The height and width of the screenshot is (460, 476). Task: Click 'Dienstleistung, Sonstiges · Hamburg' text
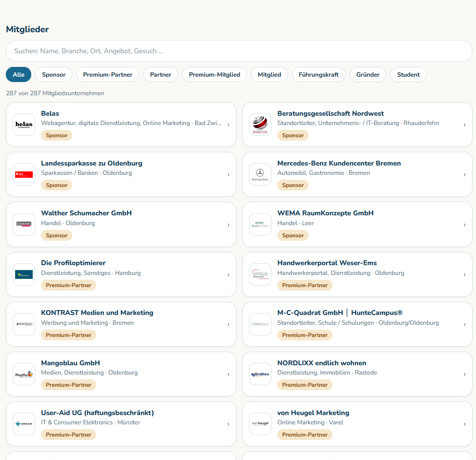point(91,273)
